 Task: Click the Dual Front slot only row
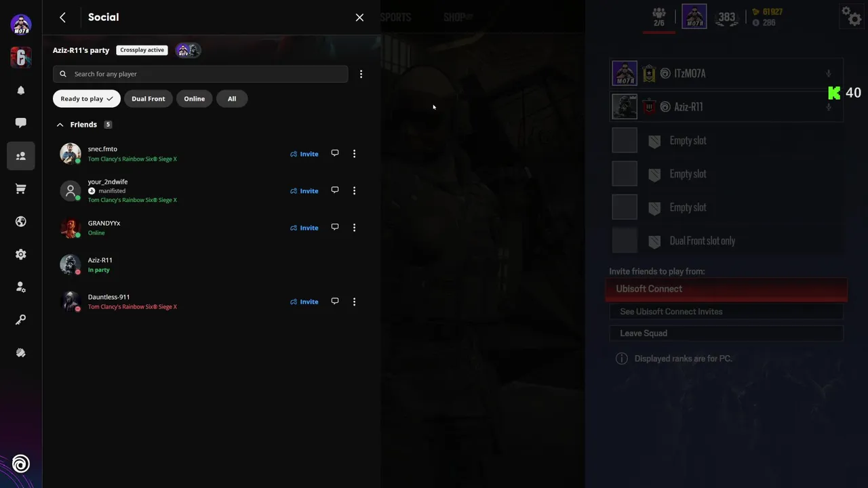(726, 241)
